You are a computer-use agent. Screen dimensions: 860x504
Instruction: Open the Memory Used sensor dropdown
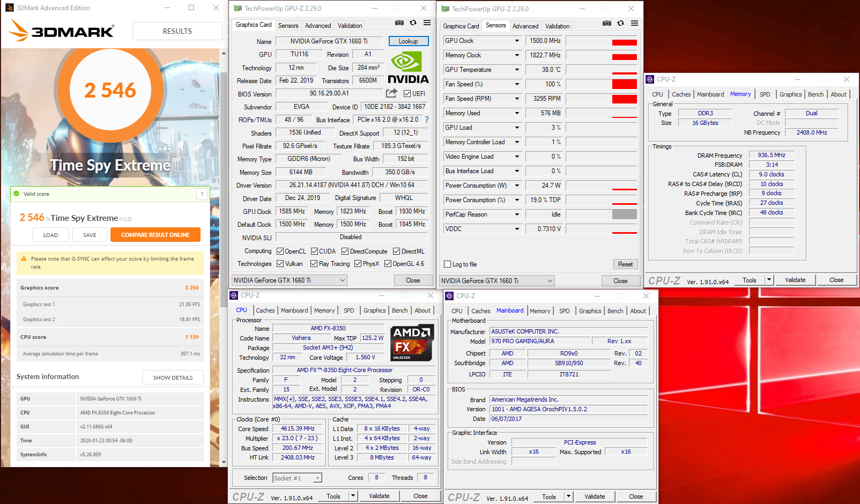[517, 113]
